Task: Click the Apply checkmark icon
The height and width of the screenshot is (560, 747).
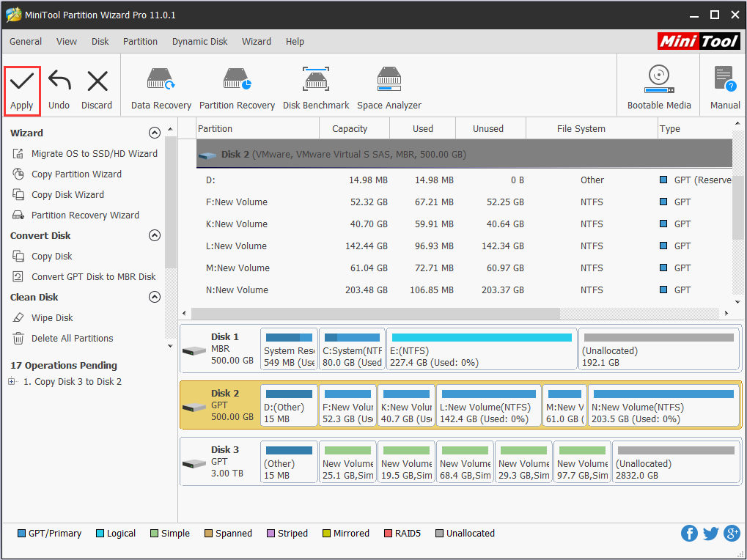Action: (x=22, y=81)
